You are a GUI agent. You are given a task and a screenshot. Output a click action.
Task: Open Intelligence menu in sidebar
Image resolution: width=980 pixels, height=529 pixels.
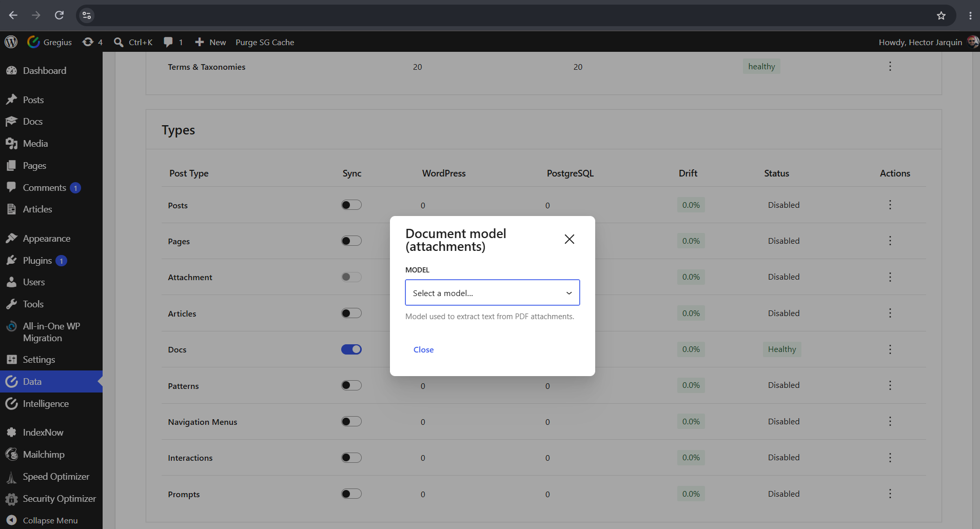(x=51, y=404)
